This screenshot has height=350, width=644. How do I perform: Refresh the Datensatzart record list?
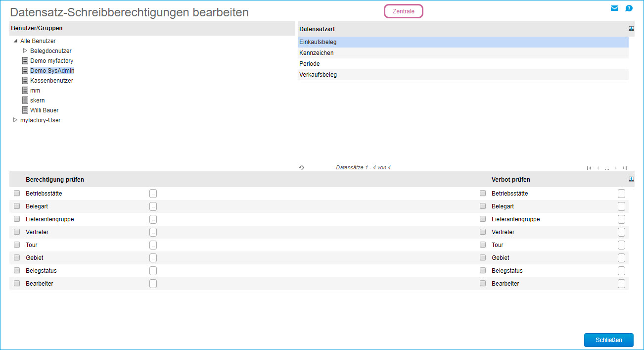(x=301, y=168)
